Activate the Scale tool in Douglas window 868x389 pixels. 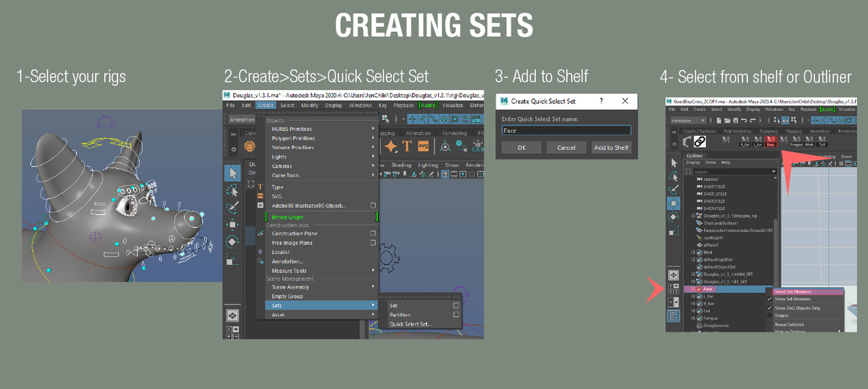coord(233,258)
